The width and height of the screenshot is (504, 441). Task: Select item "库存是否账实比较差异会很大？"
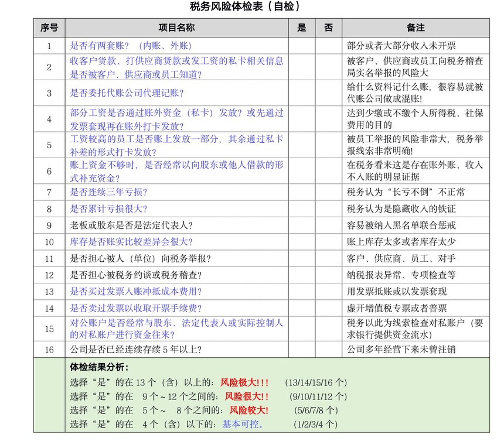[x=131, y=242]
